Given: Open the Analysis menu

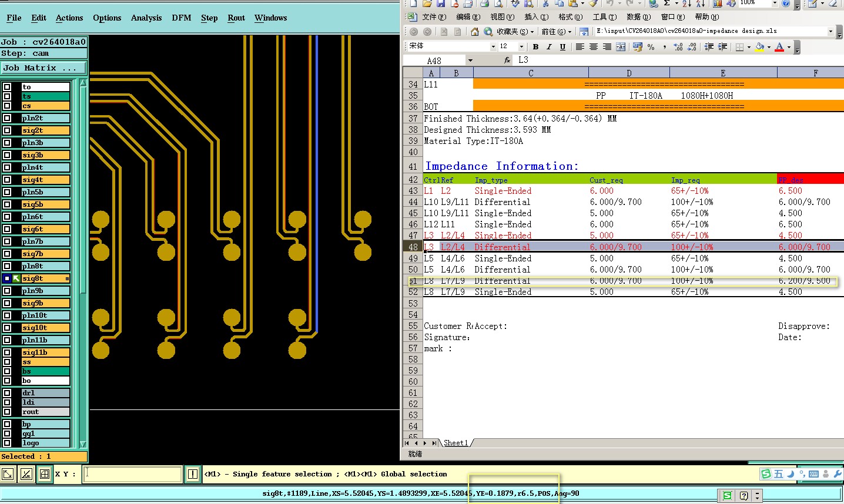Looking at the screenshot, I should pos(146,18).
